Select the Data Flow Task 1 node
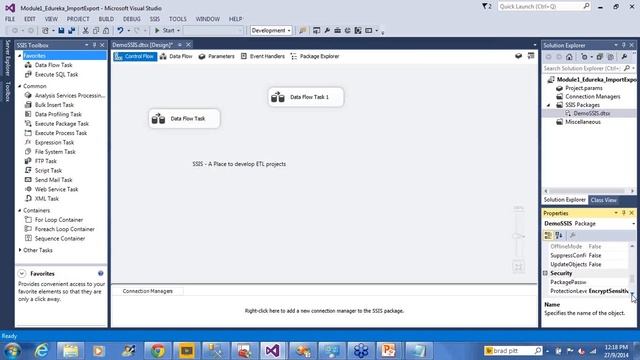 [x=306, y=97]
